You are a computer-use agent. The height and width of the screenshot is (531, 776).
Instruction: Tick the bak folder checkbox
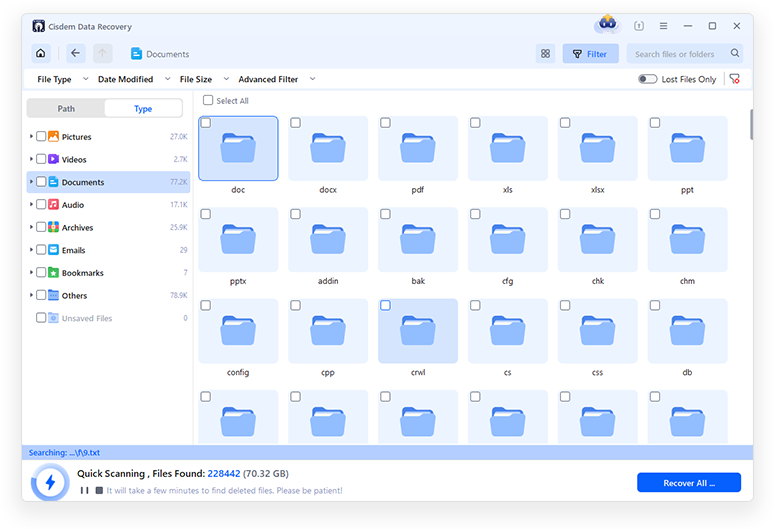(386, 214)
